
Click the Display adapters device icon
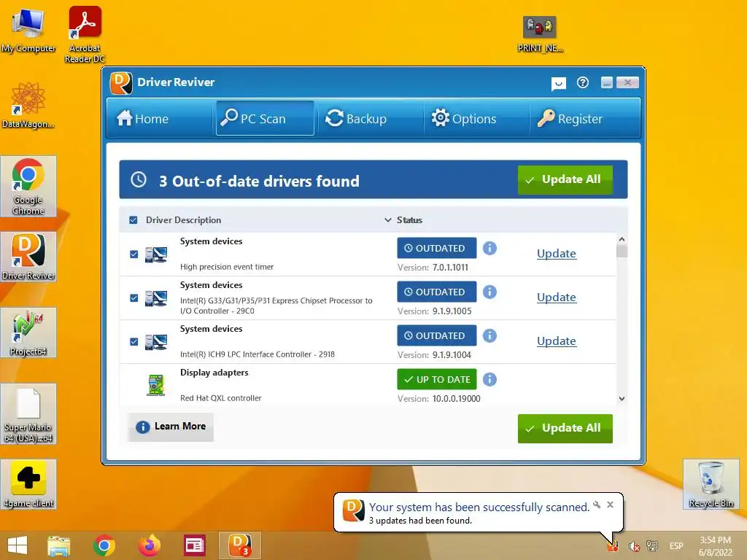[156, 385]
